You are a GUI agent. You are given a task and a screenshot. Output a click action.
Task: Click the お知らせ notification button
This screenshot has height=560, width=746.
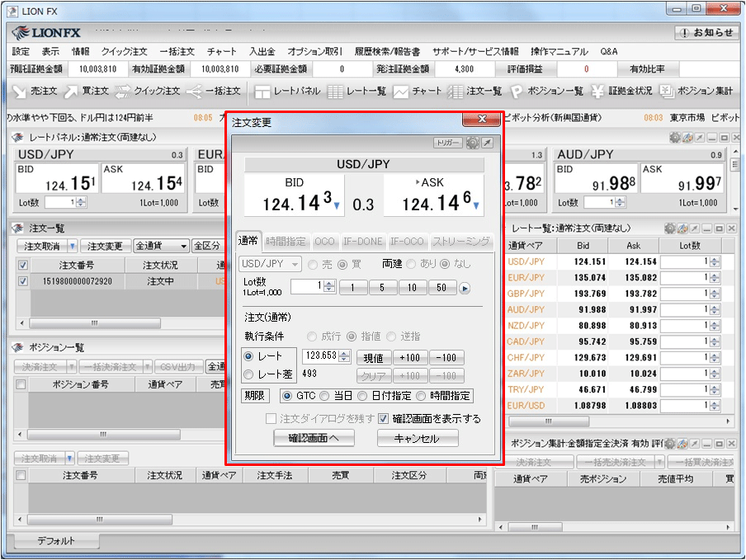(706, 33)
